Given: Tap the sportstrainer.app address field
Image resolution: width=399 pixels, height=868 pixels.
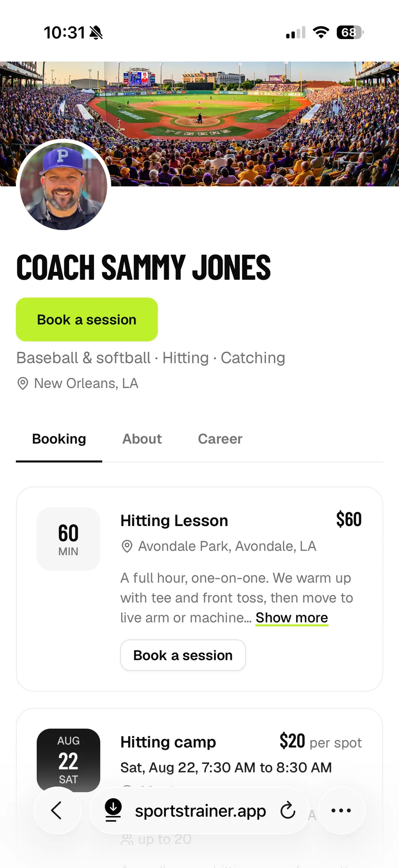Looking at the screenshot, I should 199,810.
